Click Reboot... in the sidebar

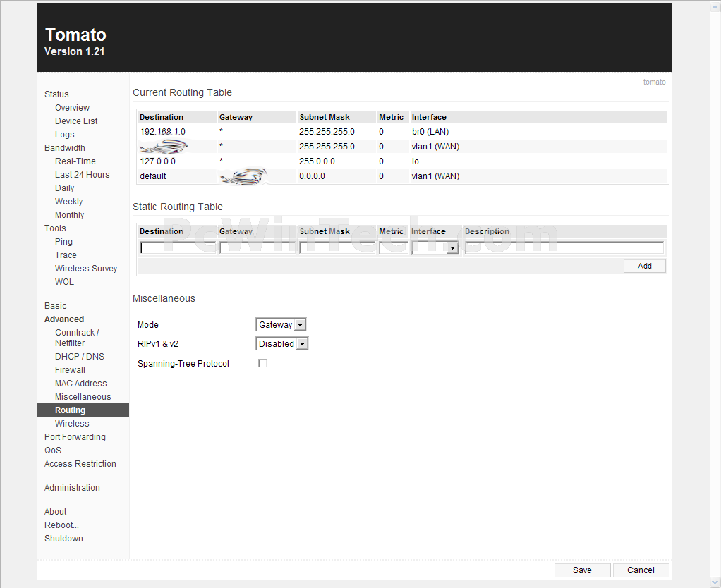pyautogui.click(x=61, y=525)
